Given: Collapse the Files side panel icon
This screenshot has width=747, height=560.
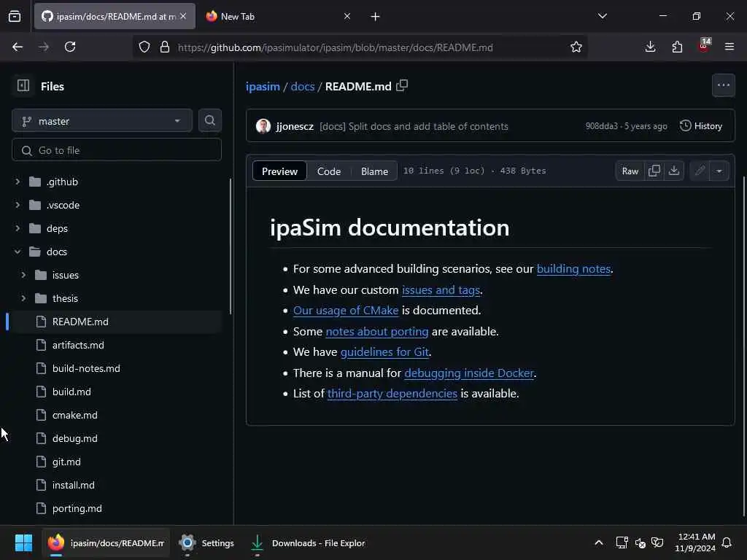Looking at the screenshot, I should 23,86.
